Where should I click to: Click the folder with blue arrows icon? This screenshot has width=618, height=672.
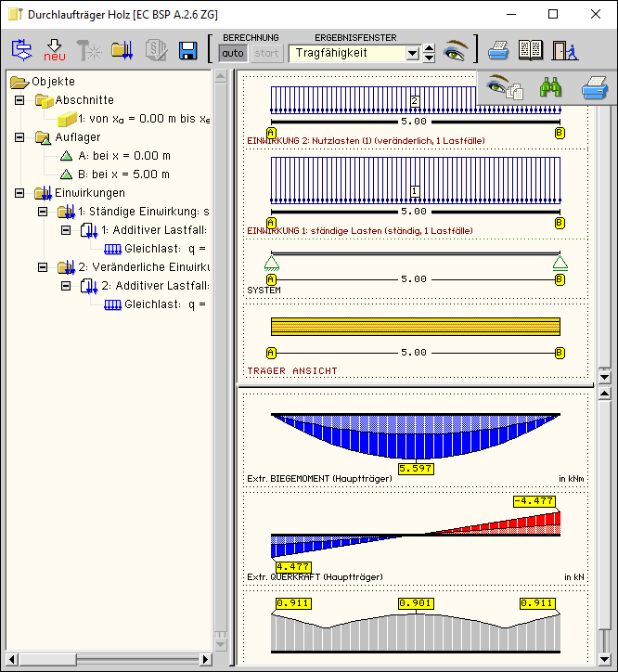(x=122, y=50)
